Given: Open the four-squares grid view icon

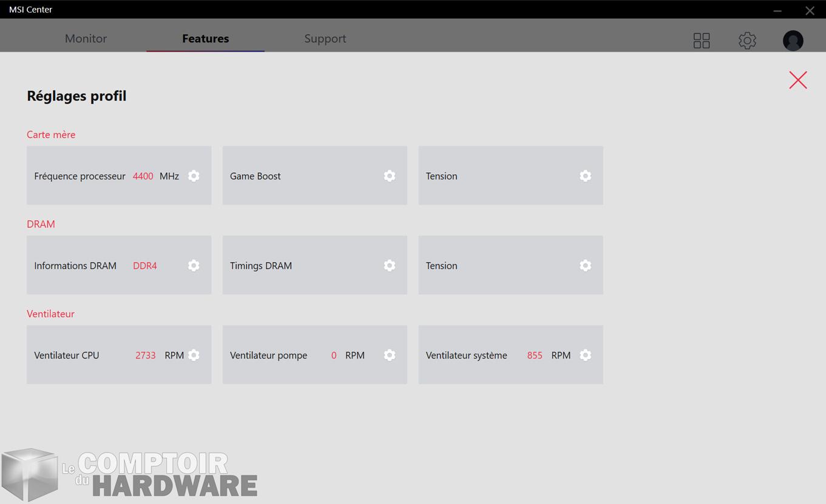Looking at the screenshot, I should [702, 41].
